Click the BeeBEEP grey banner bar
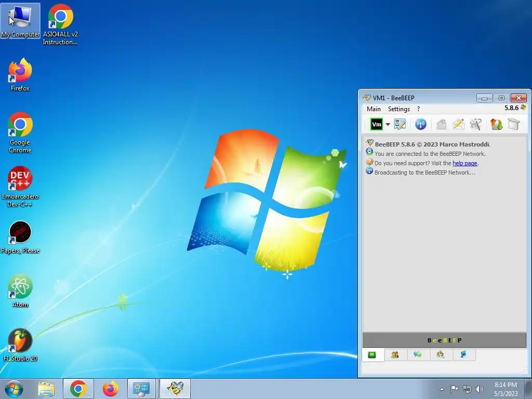 (x=445, y=340)
